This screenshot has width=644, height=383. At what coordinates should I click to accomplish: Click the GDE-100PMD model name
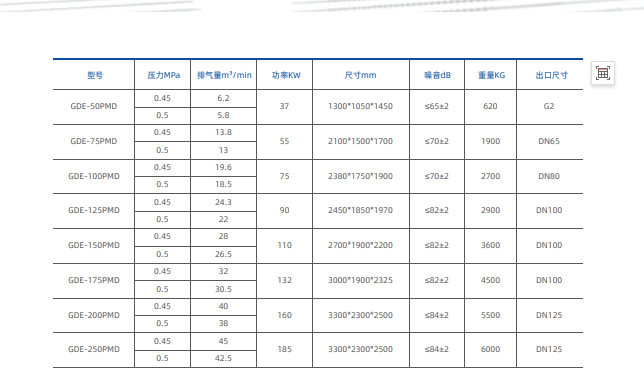tap(94, 176)
